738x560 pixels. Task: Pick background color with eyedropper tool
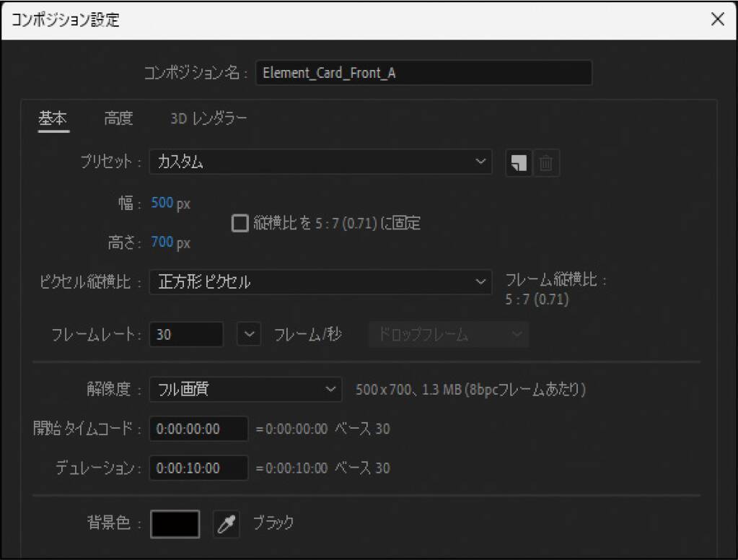tap(226, 524)
